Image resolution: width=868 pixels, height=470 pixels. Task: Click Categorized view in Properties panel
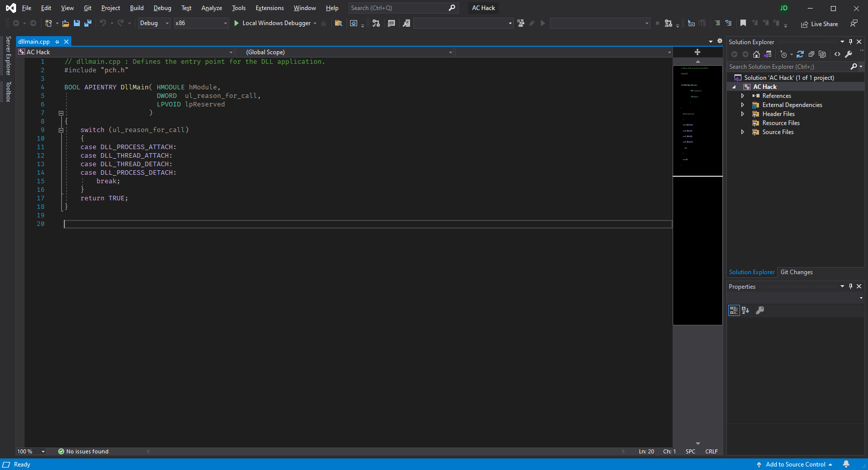[734, 310]
